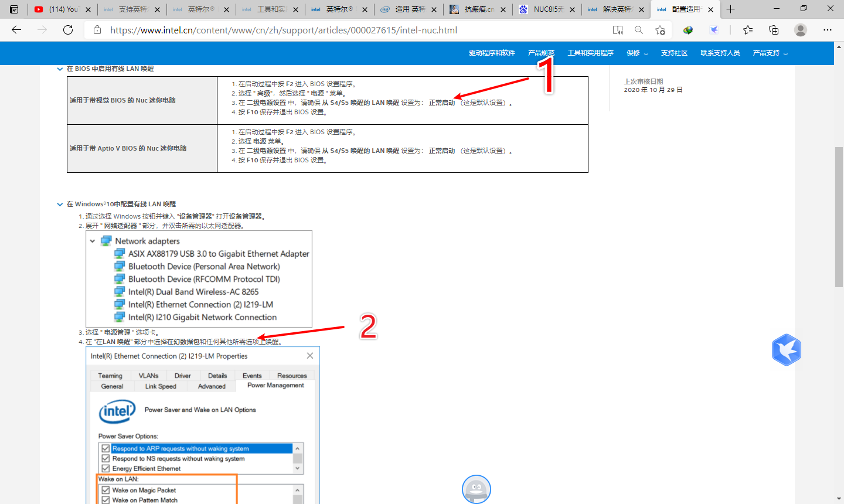This screenshot has width=844, height=504.
Task: Close the 适用 英特 tab
Action: tap(434, 9)
